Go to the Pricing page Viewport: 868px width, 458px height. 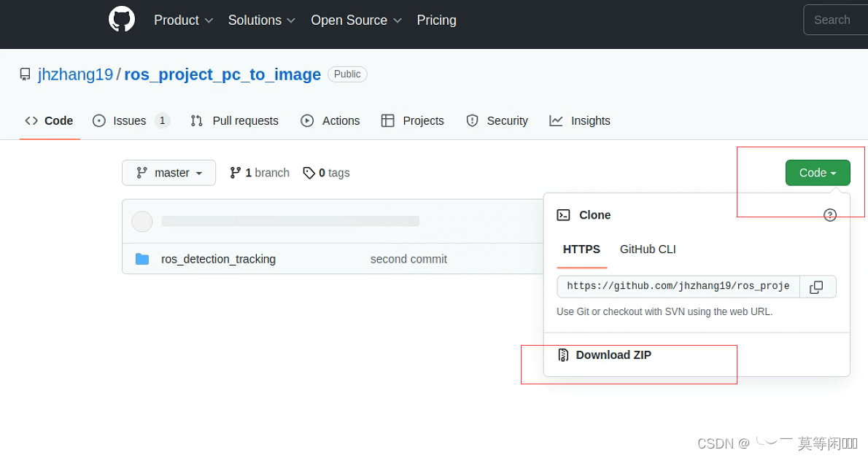tap(436, 20)
